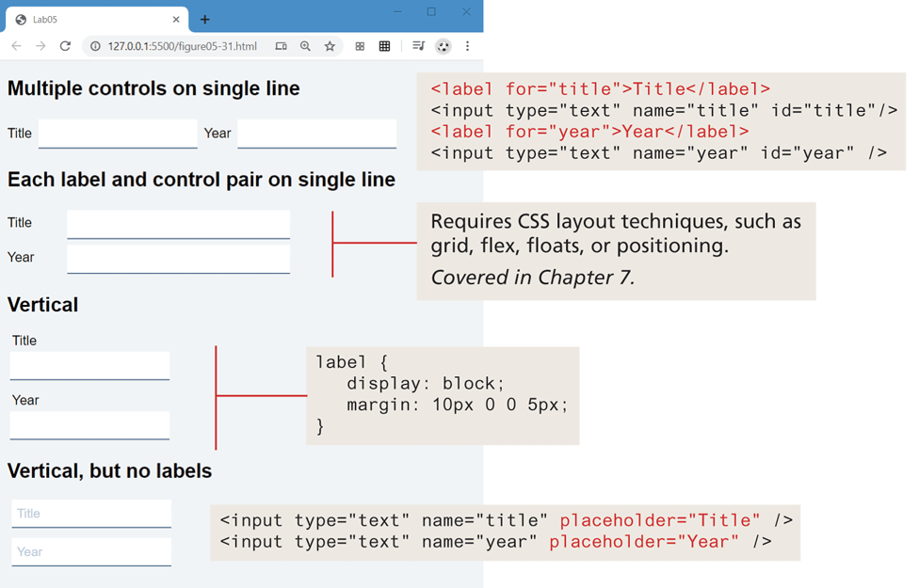The height and width of the screenshot is (588, 919).
Task: Focus the Title field in the single-line row
Action: pos(118,134)
